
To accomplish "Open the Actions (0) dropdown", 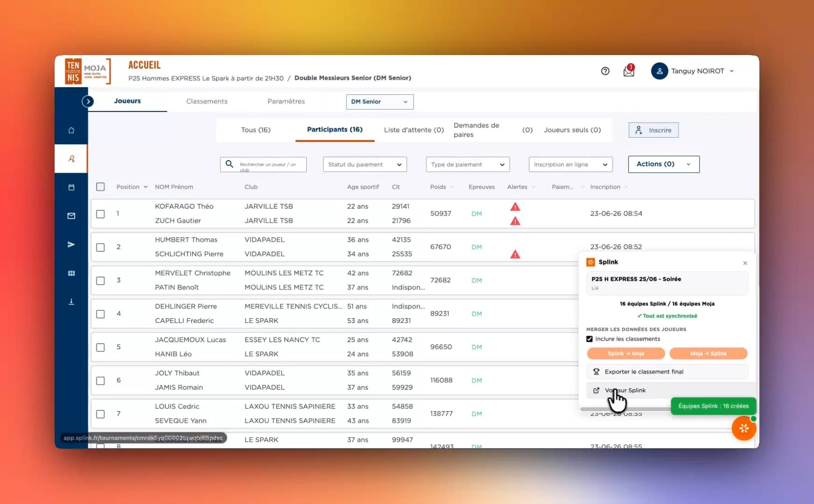I will 664,164.
